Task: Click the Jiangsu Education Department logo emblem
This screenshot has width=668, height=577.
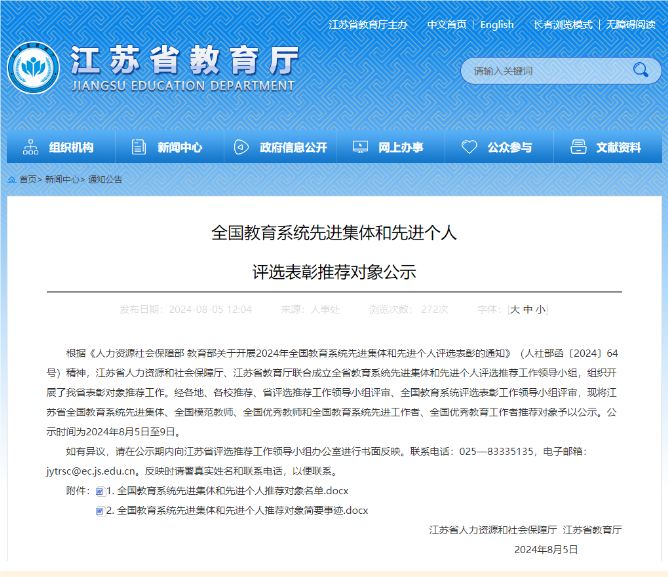Action: 33,68
